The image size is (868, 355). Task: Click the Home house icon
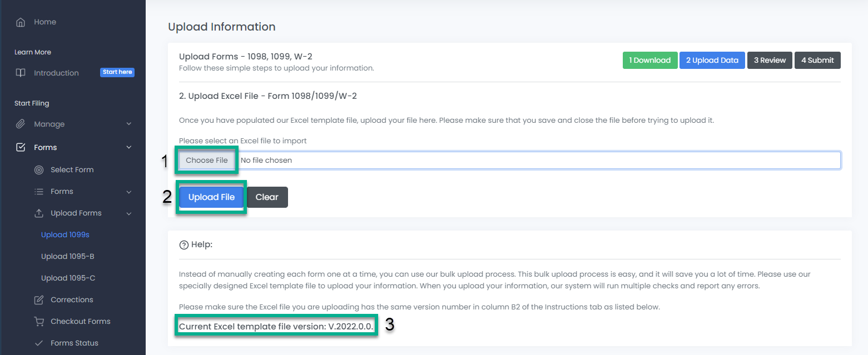coord(21,22)
